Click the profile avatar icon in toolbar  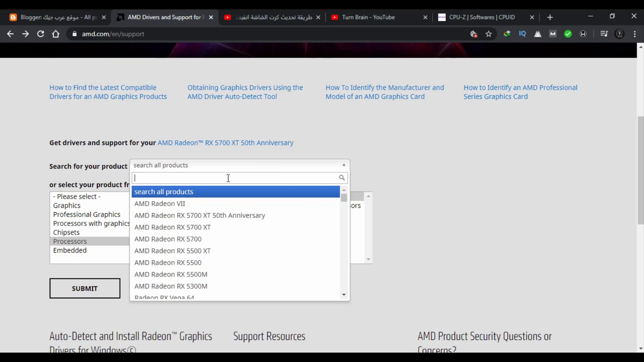620,34
